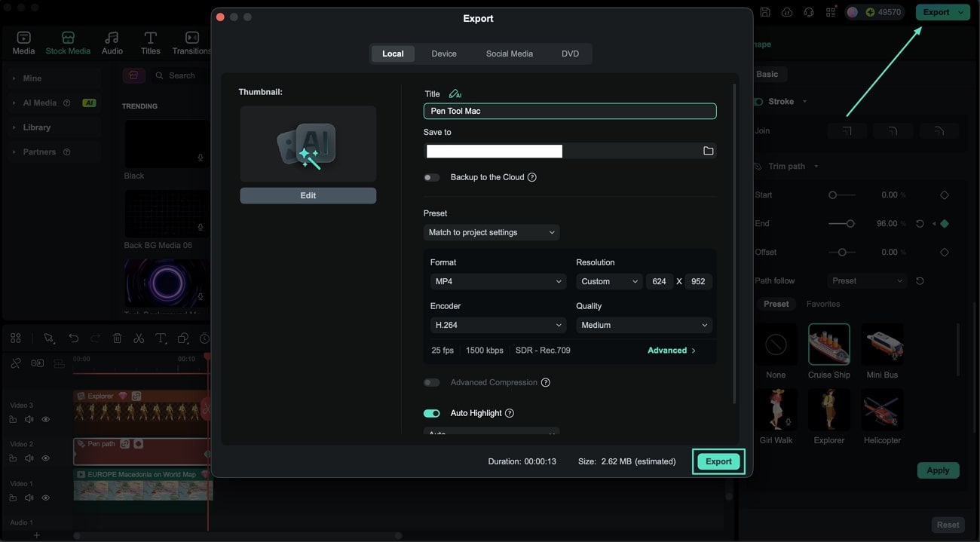Open the Text tool from timeline toolbar
The width and height of the screenshot is (980, 542).
pyautogui.click(x=161, y=338)
